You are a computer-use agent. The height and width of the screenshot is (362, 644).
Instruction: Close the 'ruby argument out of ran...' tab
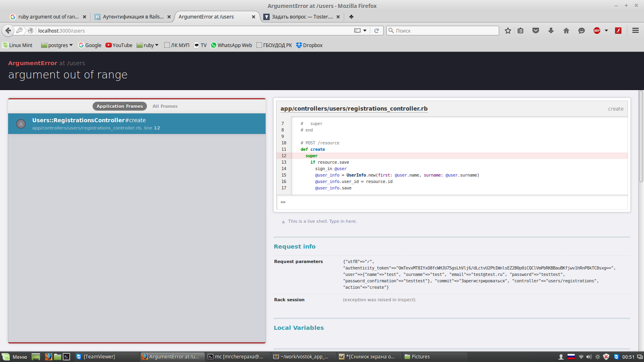[85, 17]
